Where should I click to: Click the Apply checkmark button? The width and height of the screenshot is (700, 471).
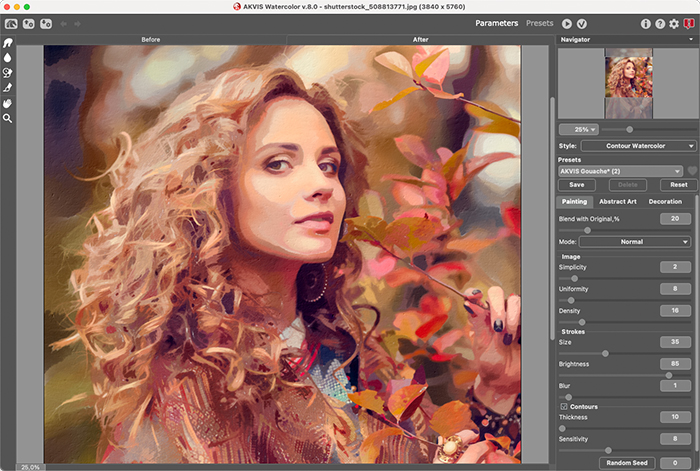click(x=582, y=22)
